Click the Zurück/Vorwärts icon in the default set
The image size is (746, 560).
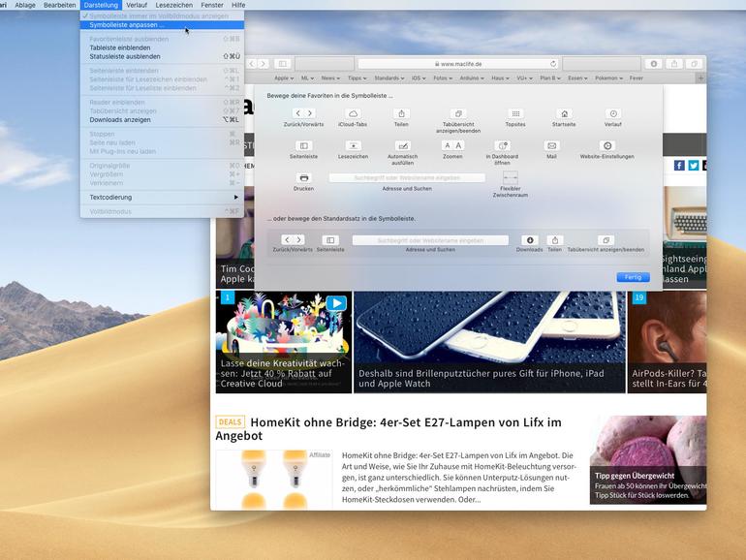pos(293,240)
